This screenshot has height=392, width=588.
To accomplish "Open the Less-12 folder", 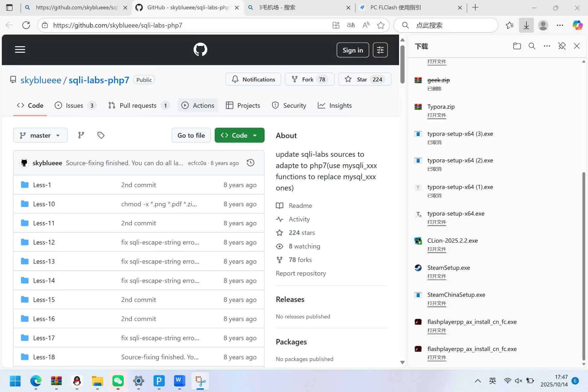I will [44, 242].
